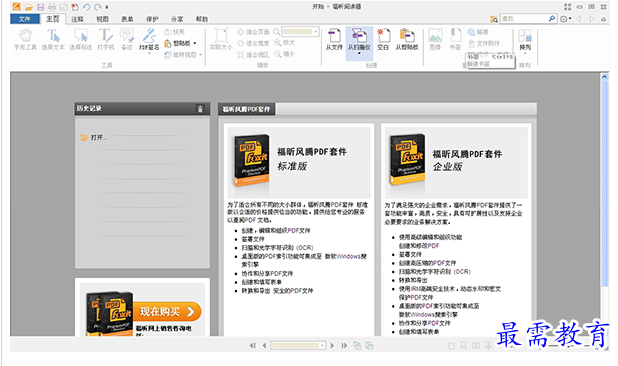Click the Save icon in quick access toolbar
The image size is (618, 366).
coord(41,7)
